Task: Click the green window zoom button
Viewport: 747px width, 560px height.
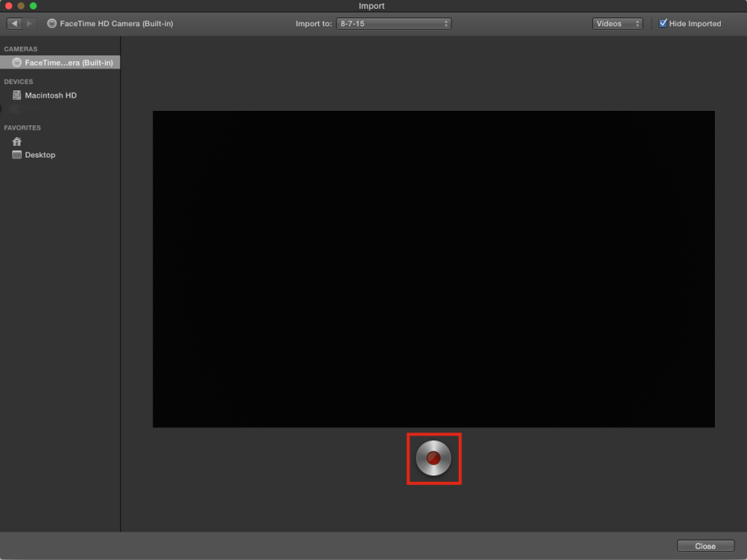Action: point(33,6)
